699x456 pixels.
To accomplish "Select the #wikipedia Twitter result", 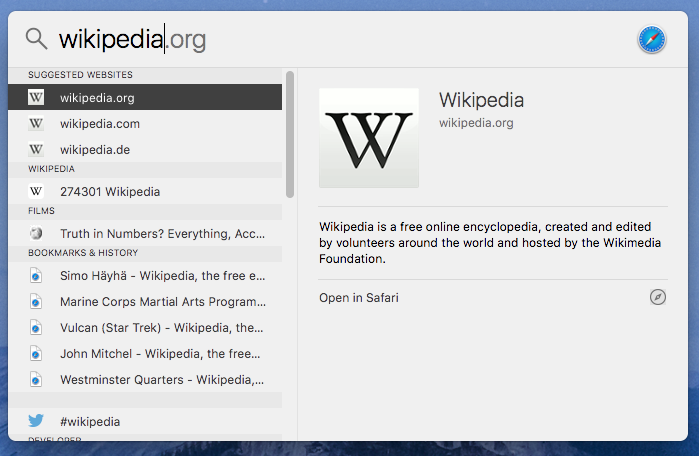I will click(x=145, y=421).
